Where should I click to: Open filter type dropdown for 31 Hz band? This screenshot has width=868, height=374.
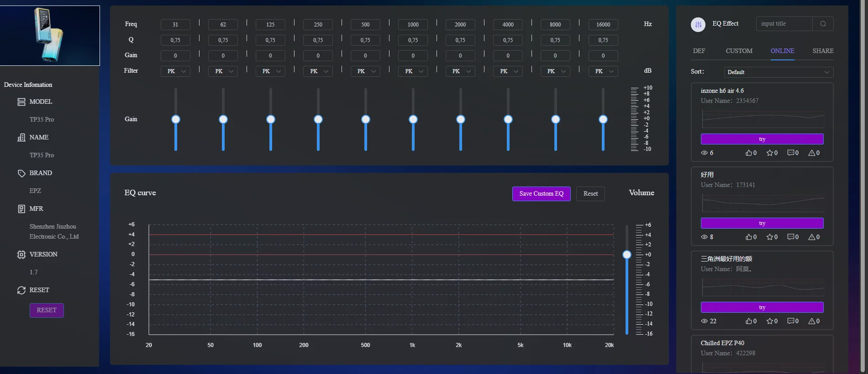175,71
